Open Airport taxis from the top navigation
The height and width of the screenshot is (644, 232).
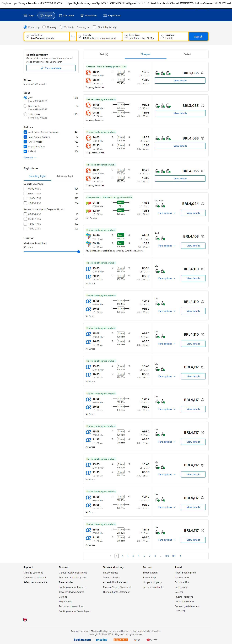pyautogui.click(x=112, y=15)
